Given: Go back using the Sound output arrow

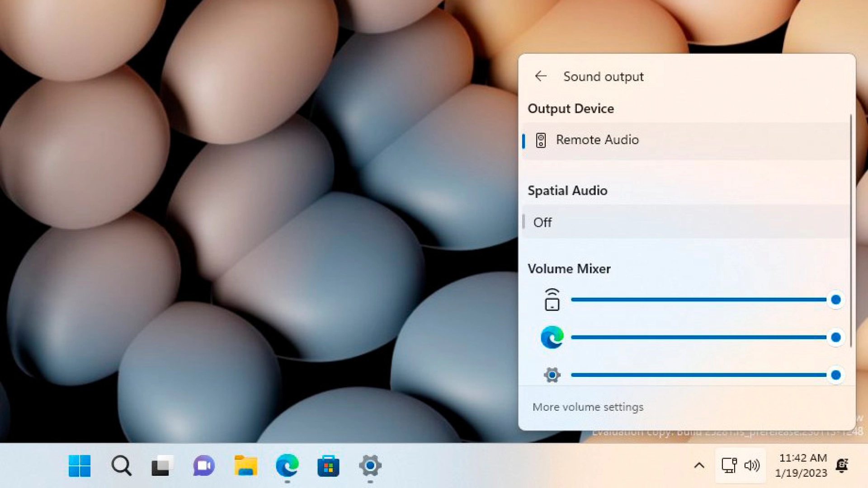Looking at the screenshot, I should 541,76.
